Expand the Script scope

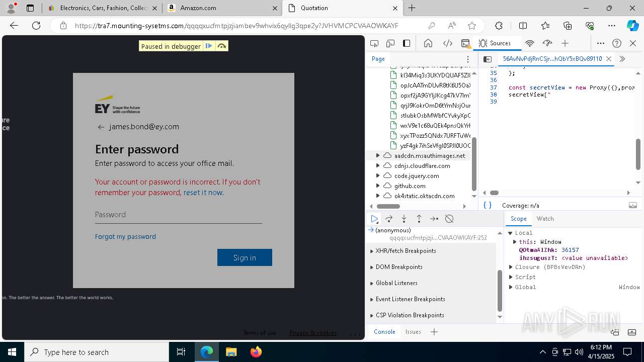511,277
